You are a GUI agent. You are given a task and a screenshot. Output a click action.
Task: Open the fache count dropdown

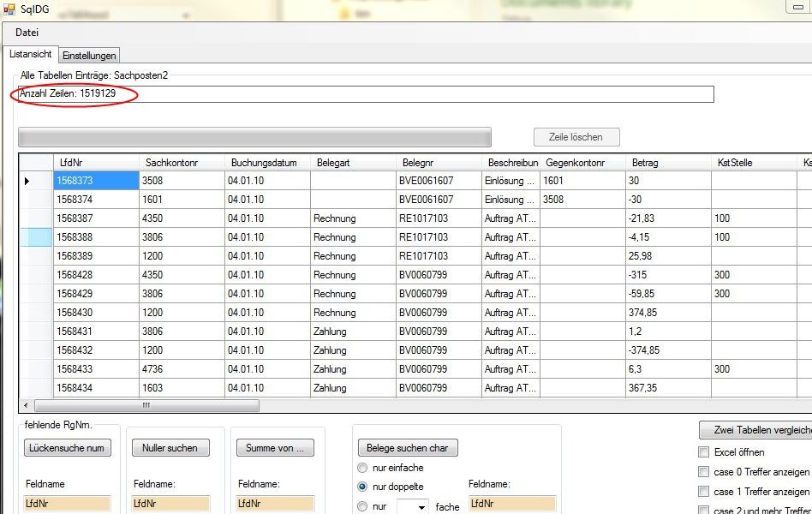(x=422, y=507)
